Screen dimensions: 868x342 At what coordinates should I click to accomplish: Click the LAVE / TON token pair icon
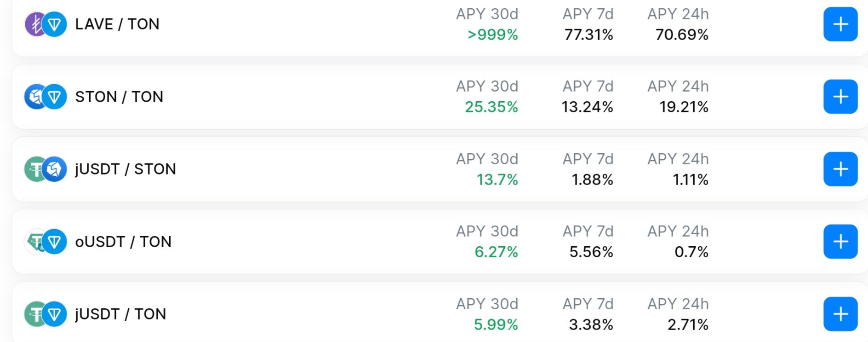click(x=46, y=24)
